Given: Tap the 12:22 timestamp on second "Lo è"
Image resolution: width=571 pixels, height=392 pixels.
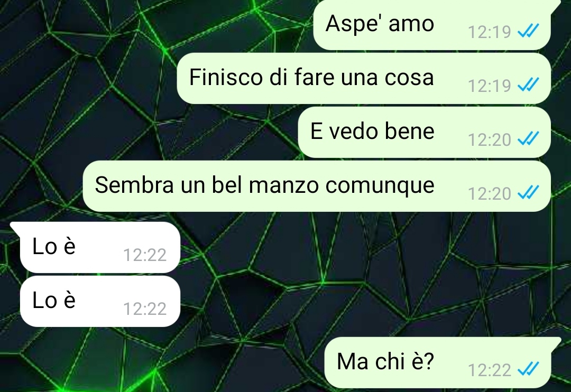Looking at the screenshot, I should (145, 309).
